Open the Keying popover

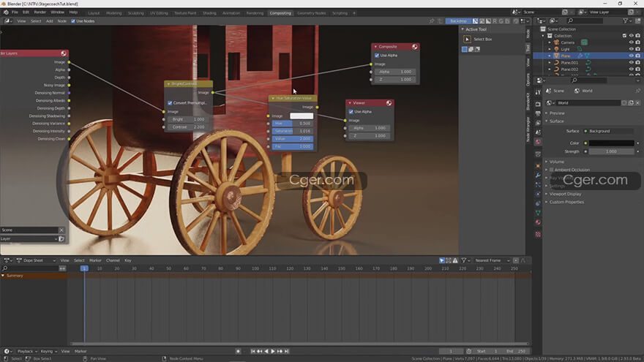[x=48, y=351]
